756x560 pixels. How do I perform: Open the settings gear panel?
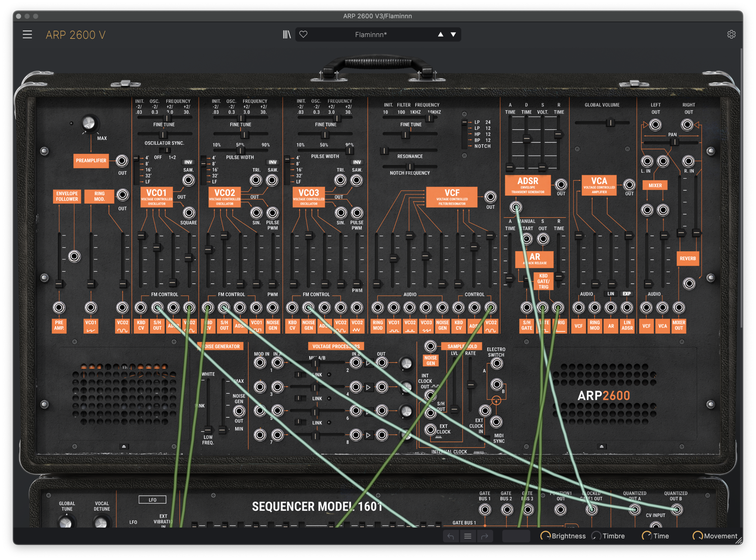pos(731,35)
